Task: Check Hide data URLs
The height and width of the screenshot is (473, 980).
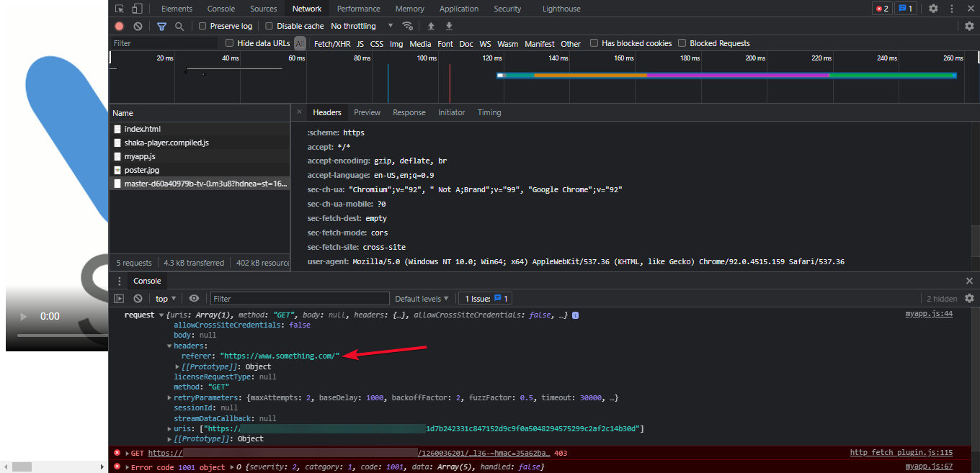Action: click(x=230, y=43)
